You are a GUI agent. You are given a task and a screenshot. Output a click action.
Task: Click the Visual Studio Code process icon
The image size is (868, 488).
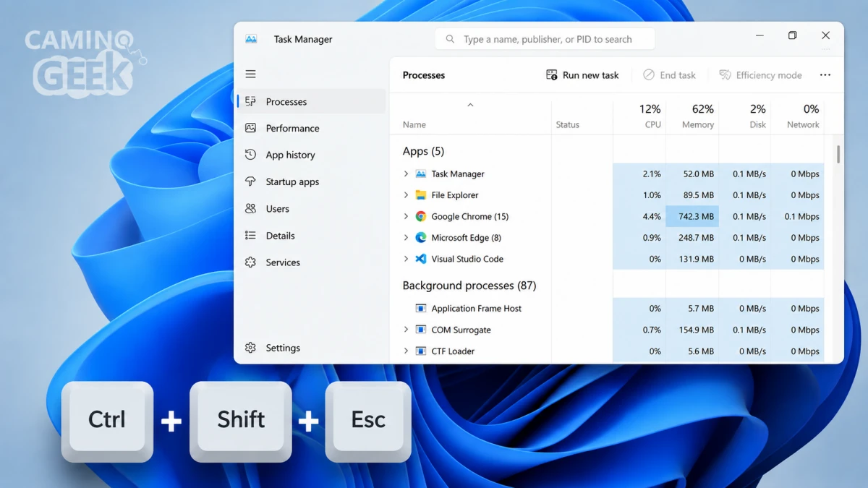click(x=420, y=259)
